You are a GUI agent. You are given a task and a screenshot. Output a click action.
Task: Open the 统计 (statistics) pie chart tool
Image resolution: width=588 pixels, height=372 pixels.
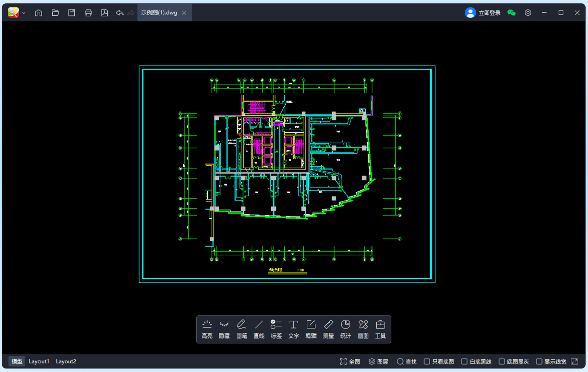(x=345, y=328)
